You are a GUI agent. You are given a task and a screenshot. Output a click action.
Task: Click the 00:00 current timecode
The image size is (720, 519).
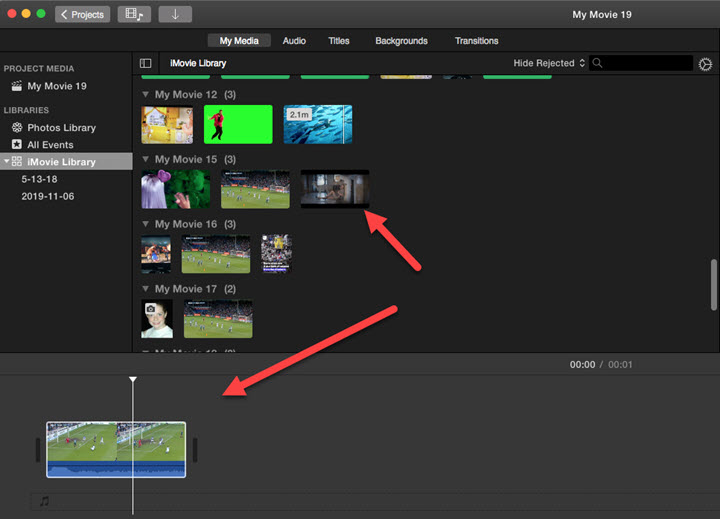click(x=582, y=365)
